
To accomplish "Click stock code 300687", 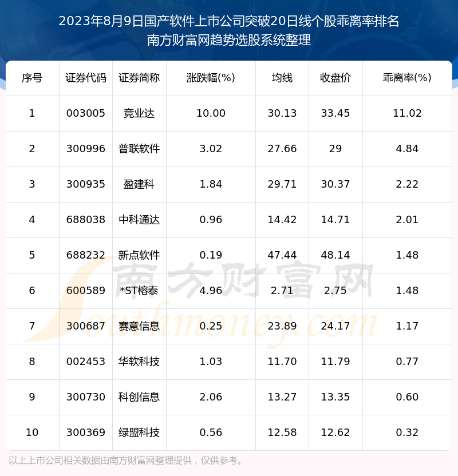I will click(x=86, y=326).
